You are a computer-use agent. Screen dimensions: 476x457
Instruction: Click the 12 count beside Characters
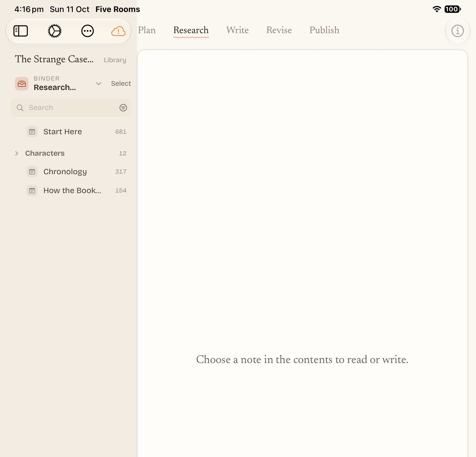point(123,153)
